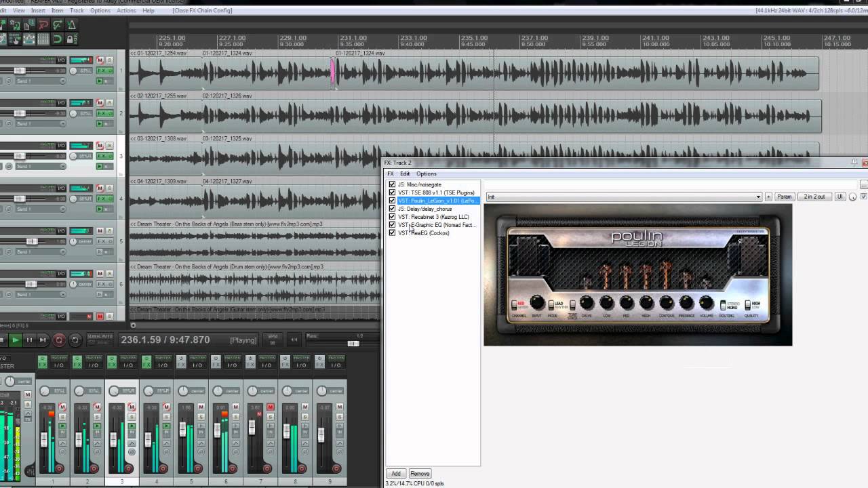Open FX button on track 5 panel

tap(102, 241)
